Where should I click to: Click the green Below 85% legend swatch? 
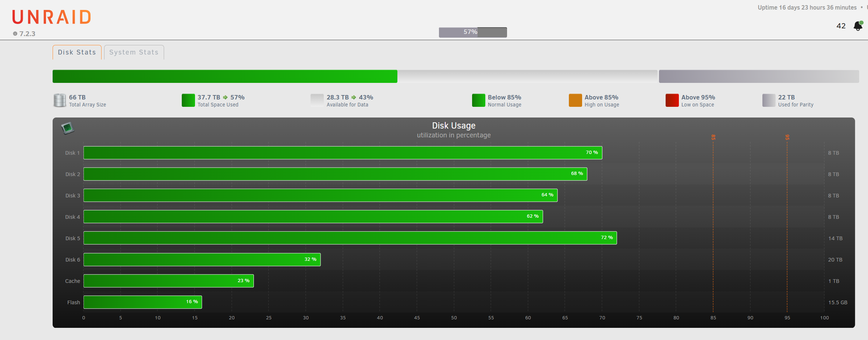tap(478, 100)
